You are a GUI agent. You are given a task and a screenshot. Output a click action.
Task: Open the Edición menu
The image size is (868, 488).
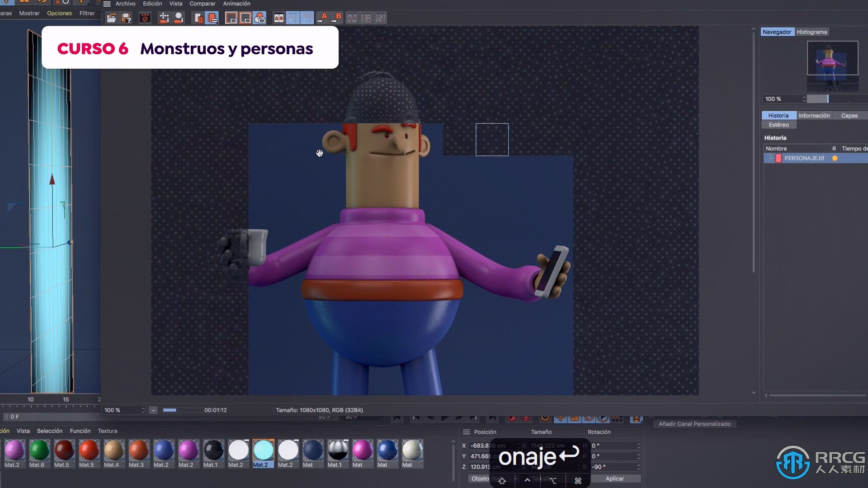click(152, 4)
